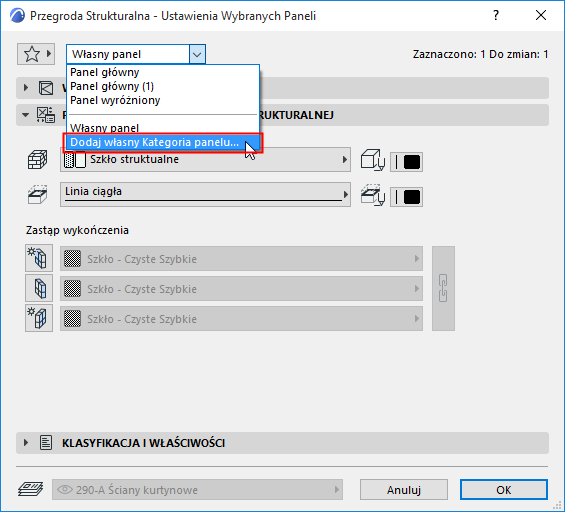Open the Favorites star button
The image size is (565, 512).
pos(36,54)
